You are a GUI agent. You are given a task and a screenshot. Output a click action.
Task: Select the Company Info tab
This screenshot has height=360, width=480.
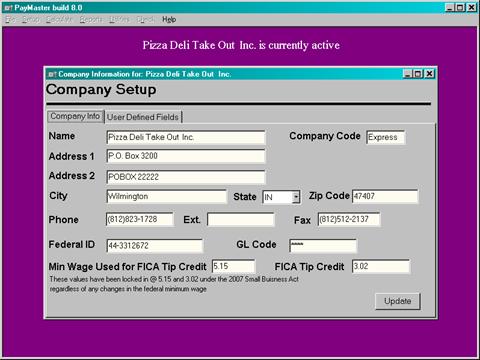(x=75, y=116)
